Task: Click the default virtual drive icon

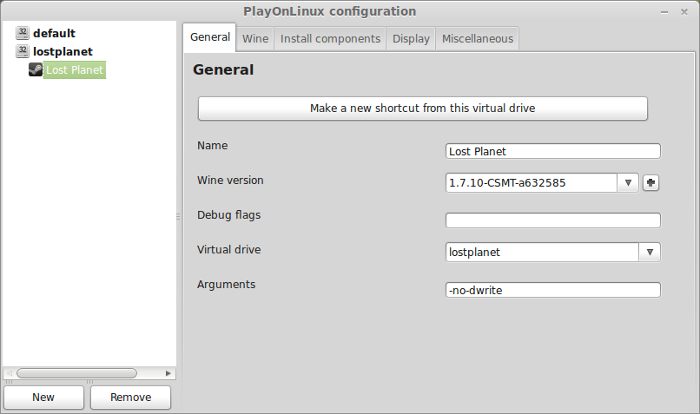Action: 22,33
